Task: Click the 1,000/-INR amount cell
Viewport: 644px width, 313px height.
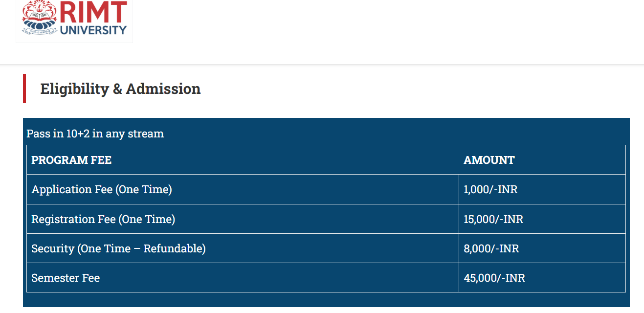Action: coord(542,189)
